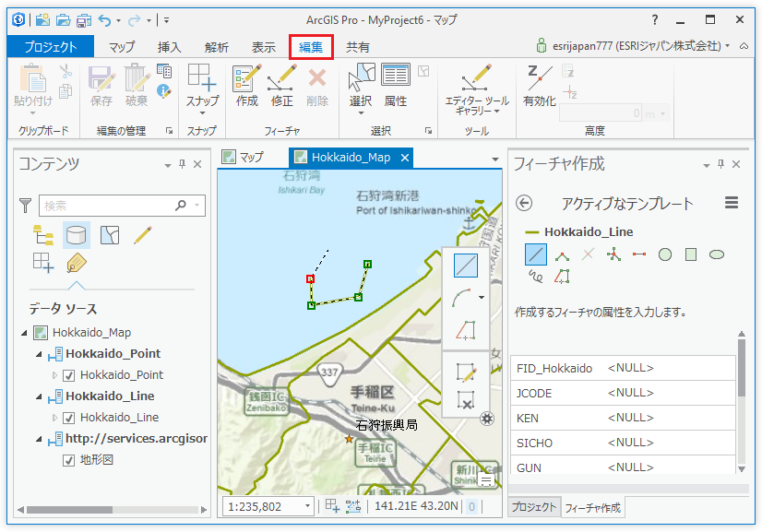Click the Save edits (保存) icon
The width and height of the screenshot is (762, 532).
[x=101, y=78]
